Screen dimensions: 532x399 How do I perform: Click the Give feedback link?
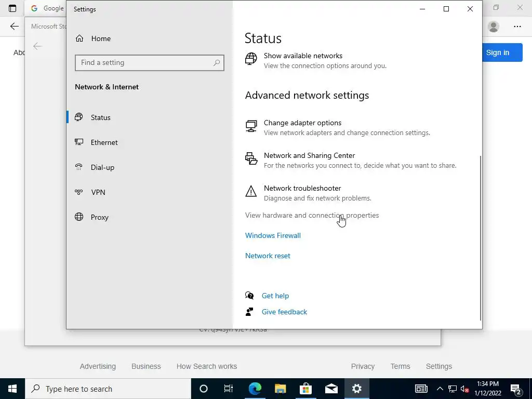point(284,312)
